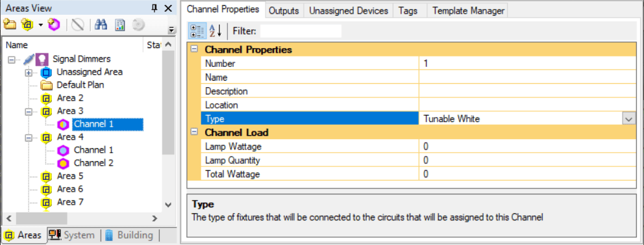Open Find using the binoculars icon
Viewport: 644px width, 245px height.
101,25
